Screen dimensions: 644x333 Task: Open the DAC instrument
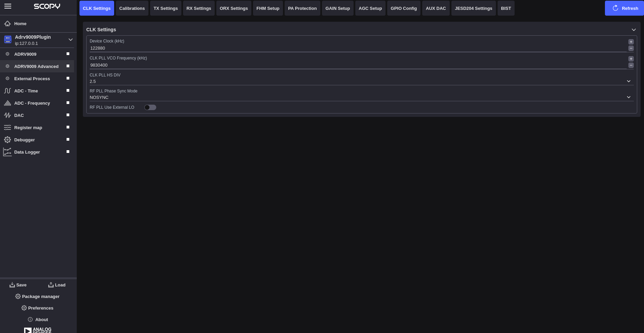point(19,115)
